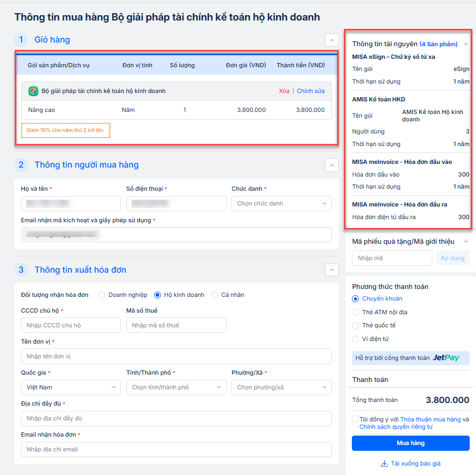Click the download icon beside Tải xuống báo giá
This screenshot has width=476, height=475.
coord(384,464)
